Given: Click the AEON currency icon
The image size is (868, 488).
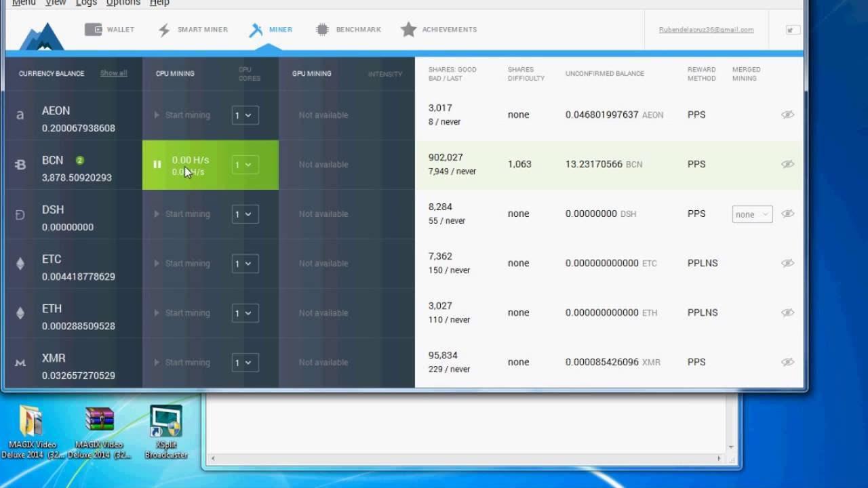Looking at the screenshot, I should [20, 115].
